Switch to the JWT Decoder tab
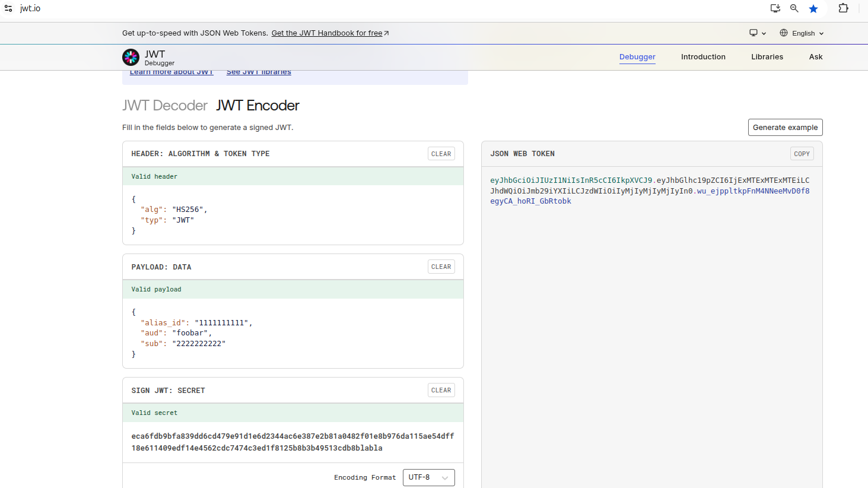The image size is (868, 488). (x=165, y=106)
